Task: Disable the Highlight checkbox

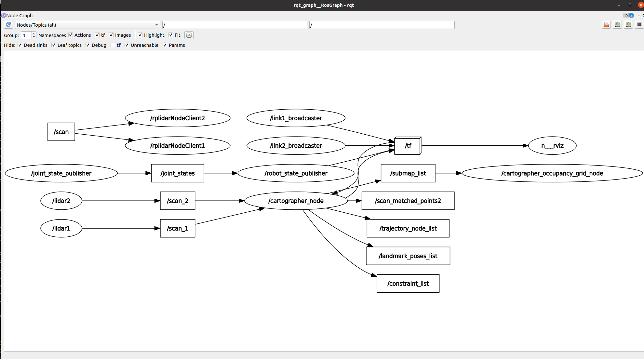Action: (140, 35)
